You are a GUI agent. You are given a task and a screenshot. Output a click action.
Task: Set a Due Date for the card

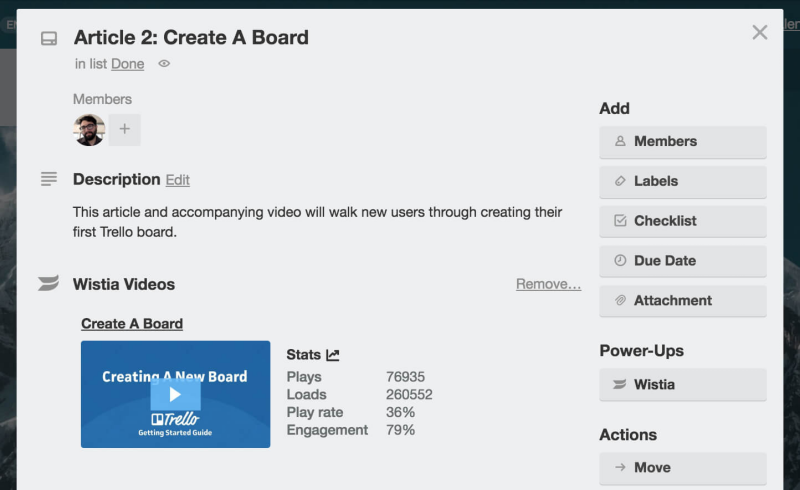683,261
